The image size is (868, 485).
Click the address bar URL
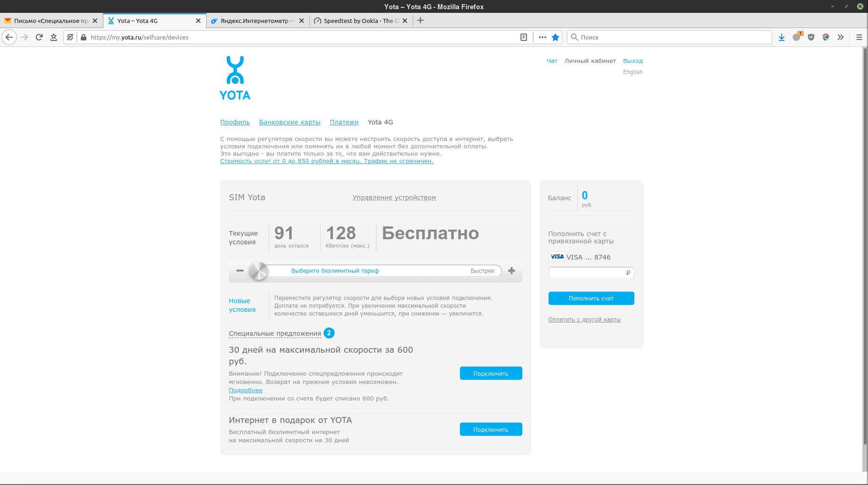coord(140,37)
